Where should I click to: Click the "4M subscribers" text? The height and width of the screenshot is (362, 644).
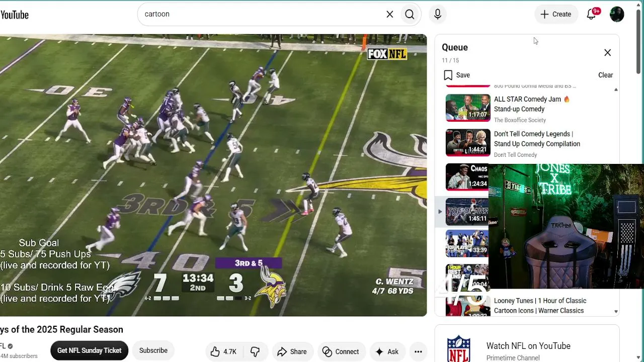(19, 356)
